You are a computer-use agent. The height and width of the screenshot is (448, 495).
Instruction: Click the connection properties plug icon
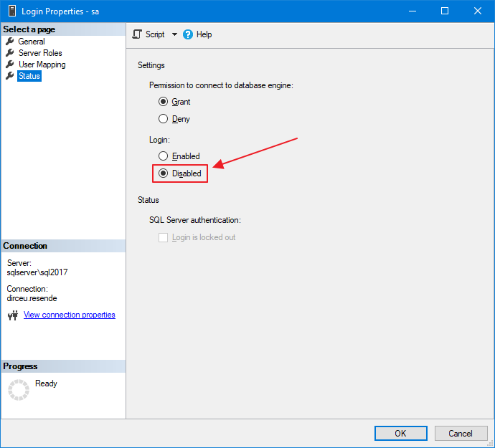(12, 315)
